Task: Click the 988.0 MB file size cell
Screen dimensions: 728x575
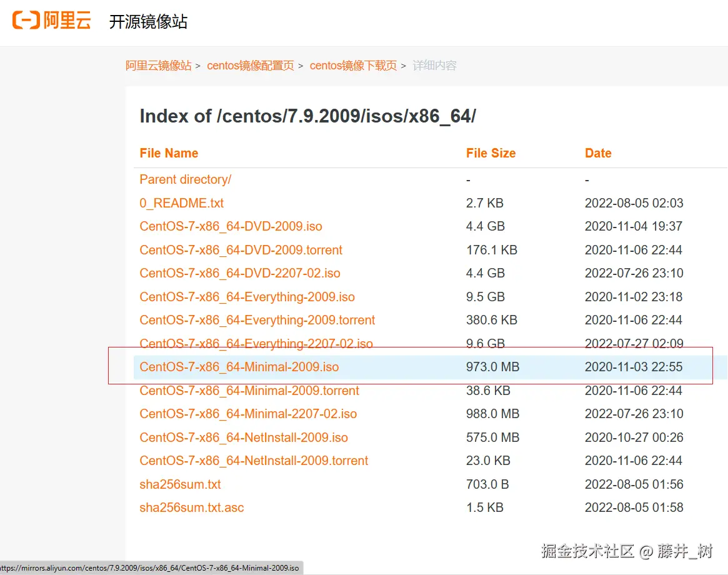Action: (492, 414)
